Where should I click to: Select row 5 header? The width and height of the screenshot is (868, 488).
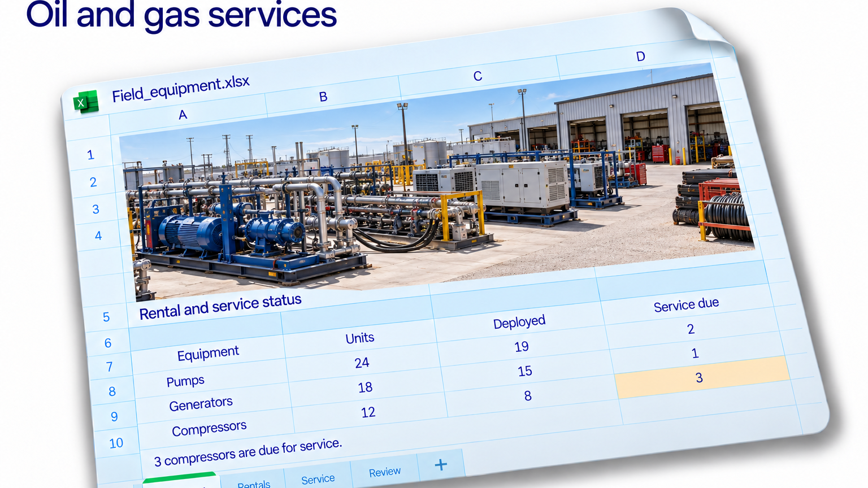[106, 317]
